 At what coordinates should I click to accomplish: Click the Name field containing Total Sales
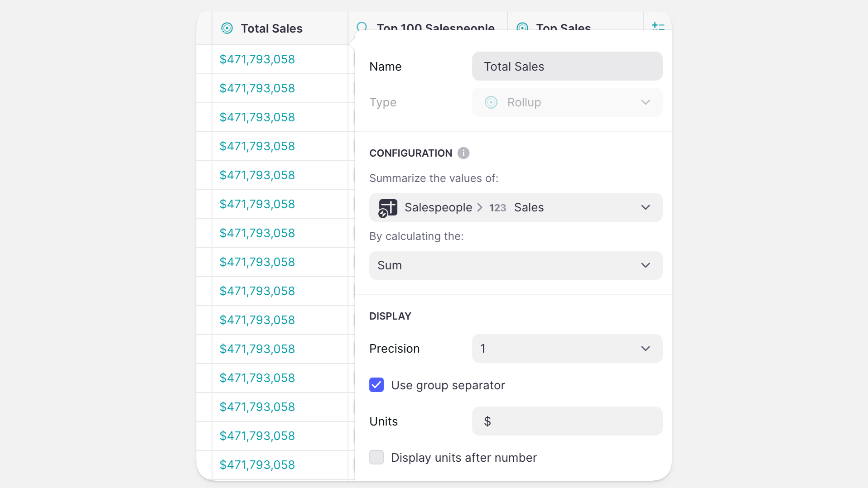pos(567,67)
